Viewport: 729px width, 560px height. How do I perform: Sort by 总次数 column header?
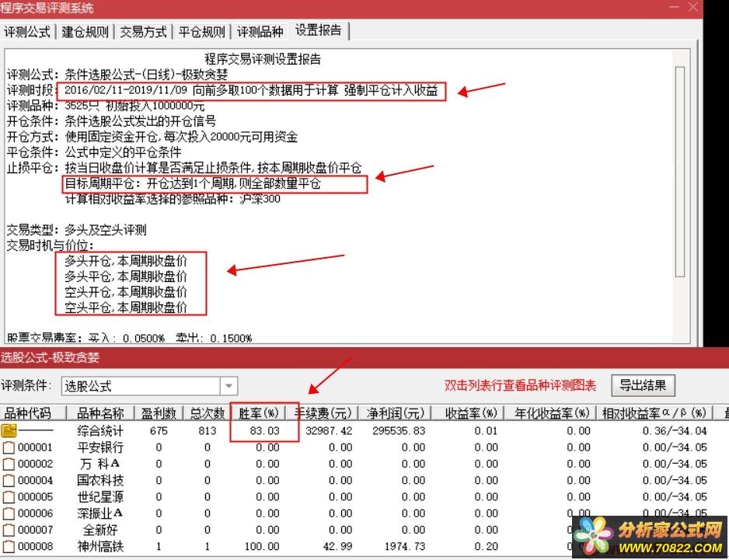pos(208,412)
